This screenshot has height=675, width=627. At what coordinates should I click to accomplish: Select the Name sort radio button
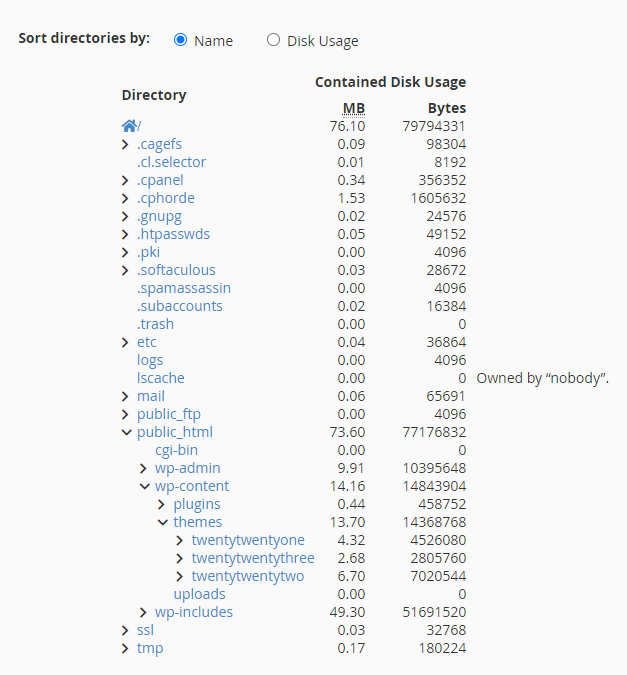[x=180, y=40]
